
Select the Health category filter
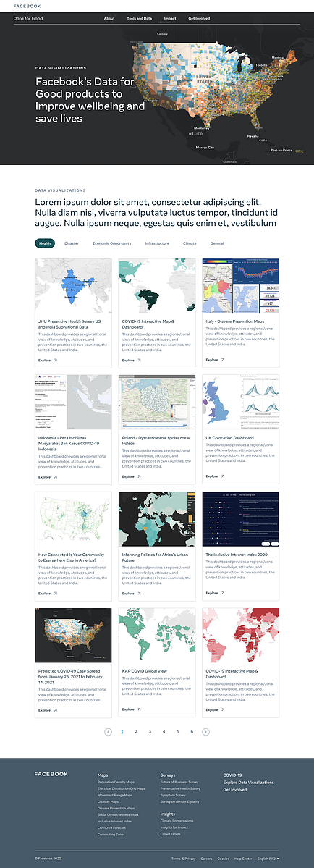click(45, 243)
